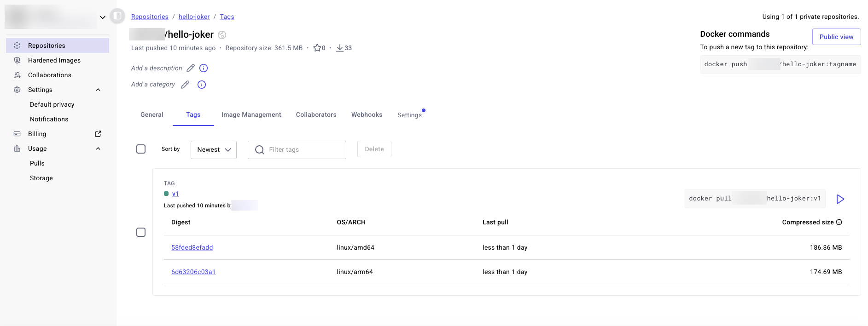Click the Digest column header
Viewport: 868px width, 326px height.
[181, 222]
